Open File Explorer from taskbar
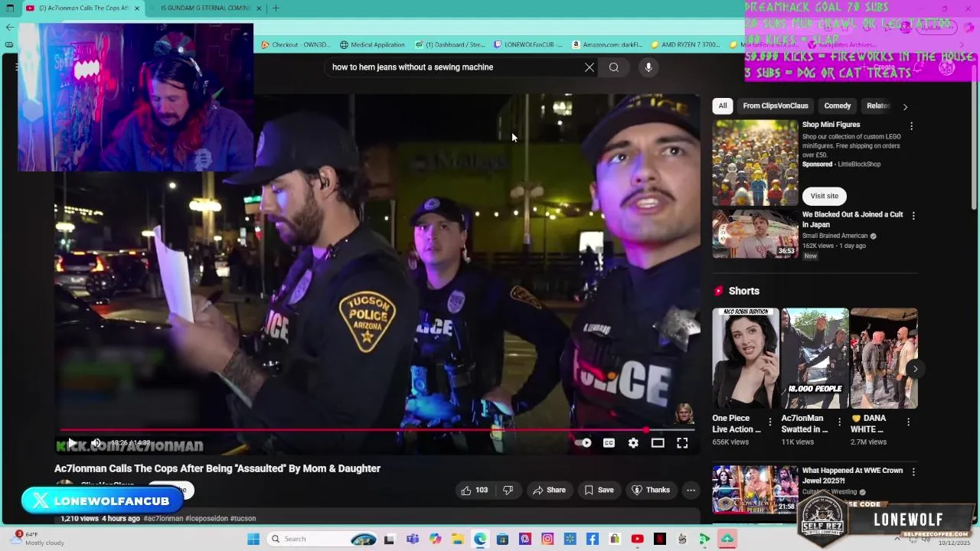 (x=457, y=539)
